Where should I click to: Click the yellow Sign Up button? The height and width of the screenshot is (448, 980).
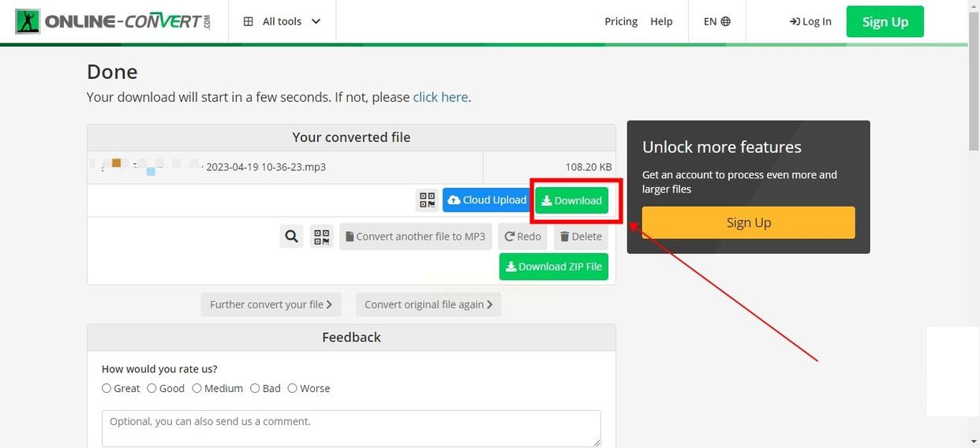click(748, 222)
